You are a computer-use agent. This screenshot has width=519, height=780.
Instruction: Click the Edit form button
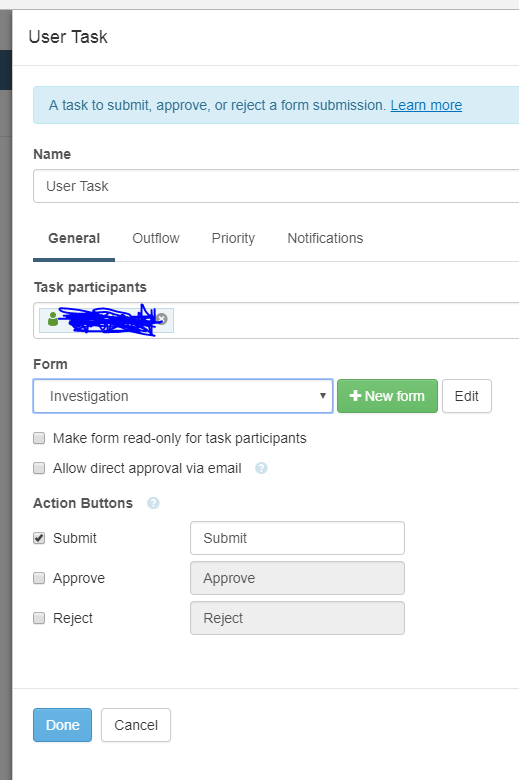(x=467, y=396)
